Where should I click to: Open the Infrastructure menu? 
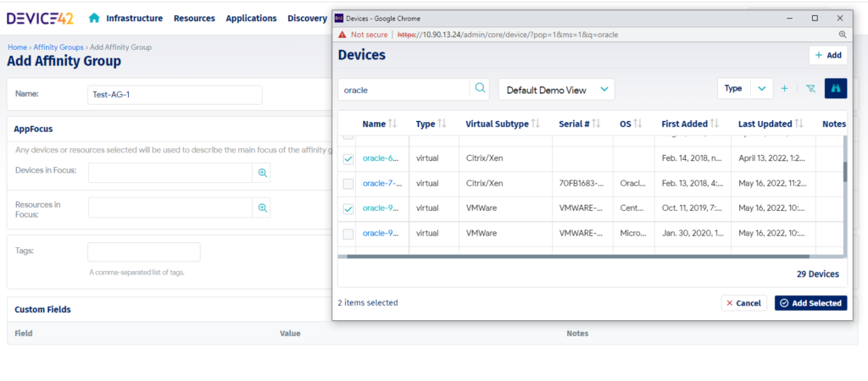[x=135, y=18]
